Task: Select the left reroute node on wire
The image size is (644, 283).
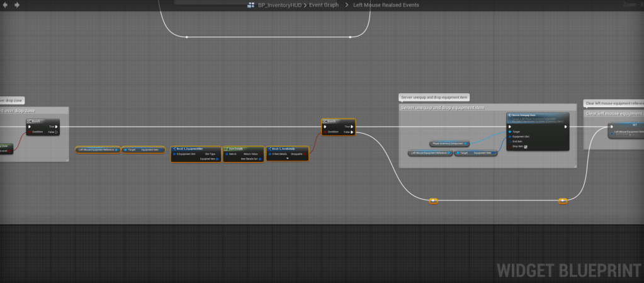Action: 433,201
